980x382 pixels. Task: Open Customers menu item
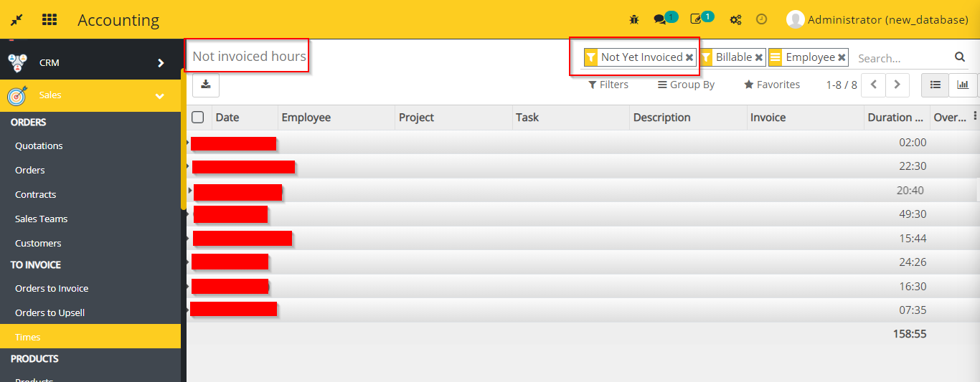point(38,243)
